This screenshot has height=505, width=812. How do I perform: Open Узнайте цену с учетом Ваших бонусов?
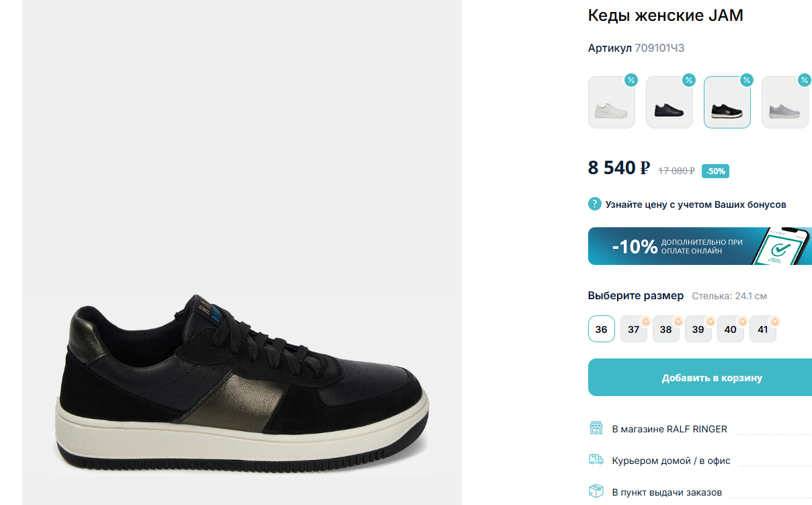click(696, 204)
